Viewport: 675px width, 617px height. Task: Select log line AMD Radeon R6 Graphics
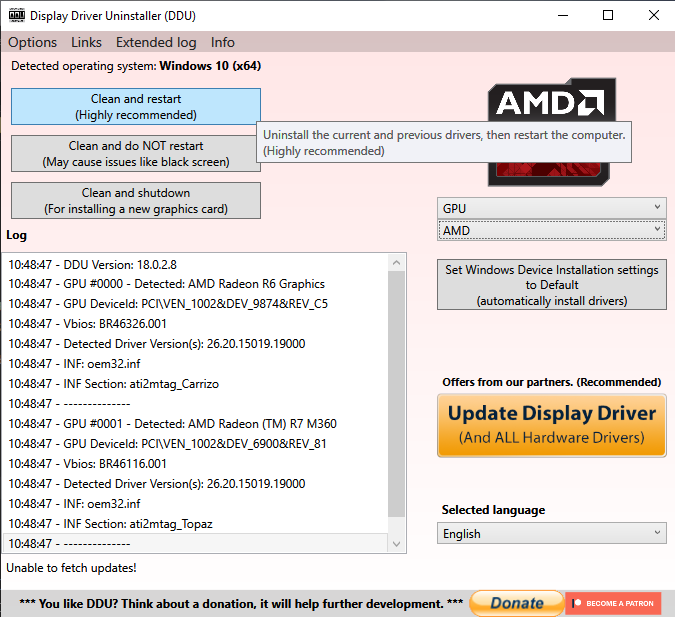pyautogui.click(x=195, y=284)
